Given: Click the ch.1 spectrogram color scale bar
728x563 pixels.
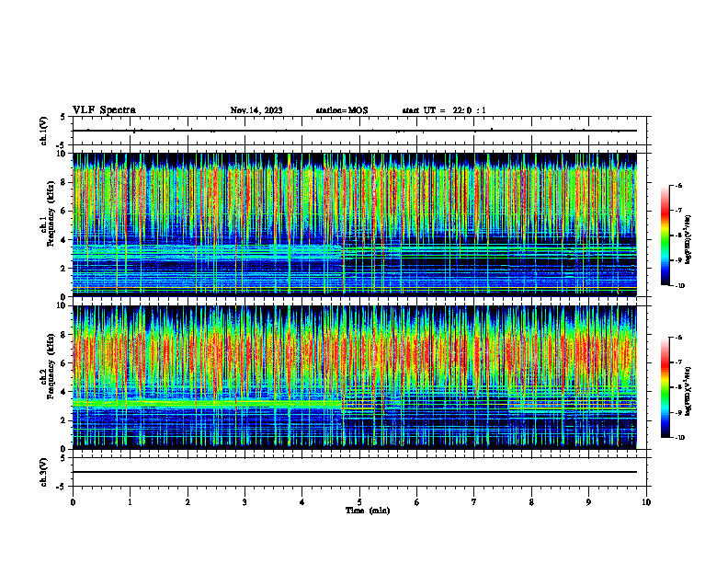Looking at the screenshot, I should click(x=665, y=236).
